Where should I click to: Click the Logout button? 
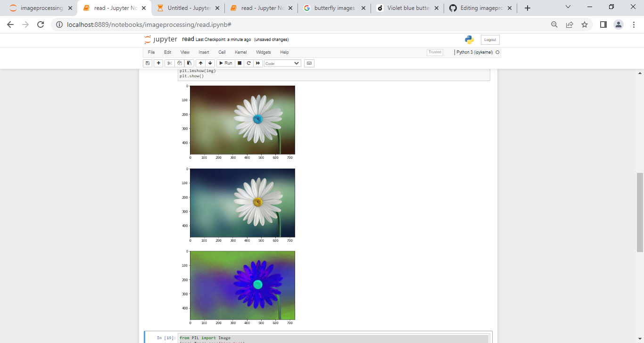tap(490, 40)
